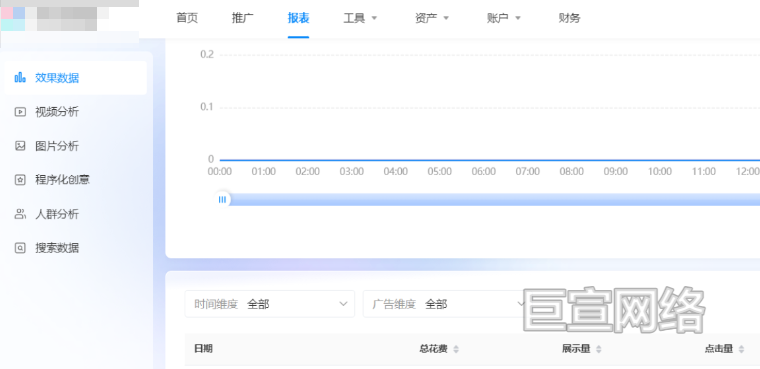Open the 广告维度 dropdown
The height and width of the screenshot is (369, 760).
click(445, 304)
